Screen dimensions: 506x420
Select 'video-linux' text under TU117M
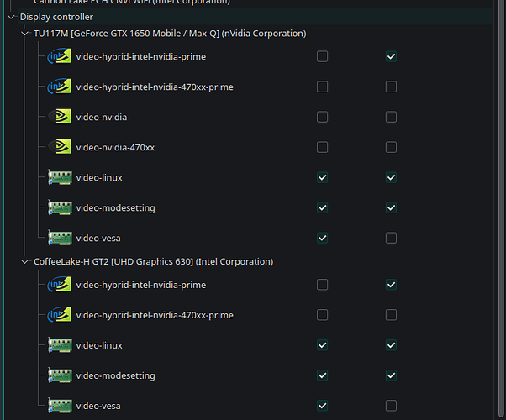click(x=99, y=177)
